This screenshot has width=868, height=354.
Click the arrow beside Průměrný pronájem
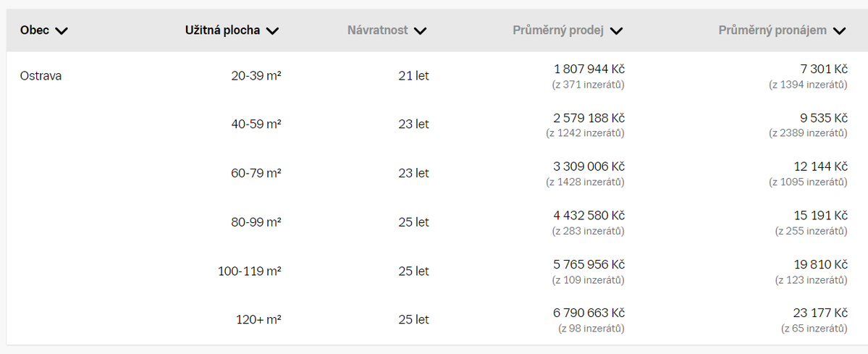coord(839,31)
